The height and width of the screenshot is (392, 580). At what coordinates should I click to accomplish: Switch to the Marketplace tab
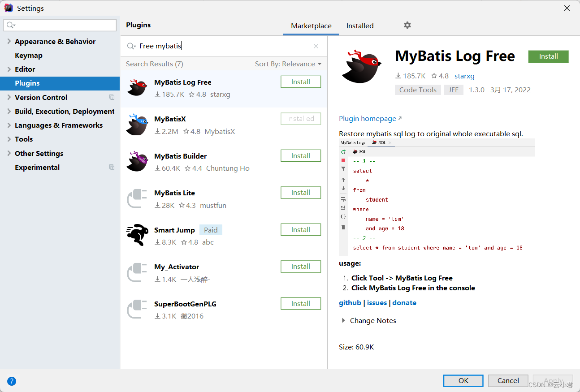(x=311, y=26)
